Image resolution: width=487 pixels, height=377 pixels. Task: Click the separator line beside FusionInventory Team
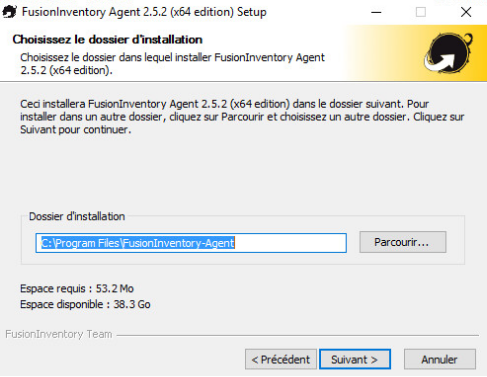click(298, 335)
